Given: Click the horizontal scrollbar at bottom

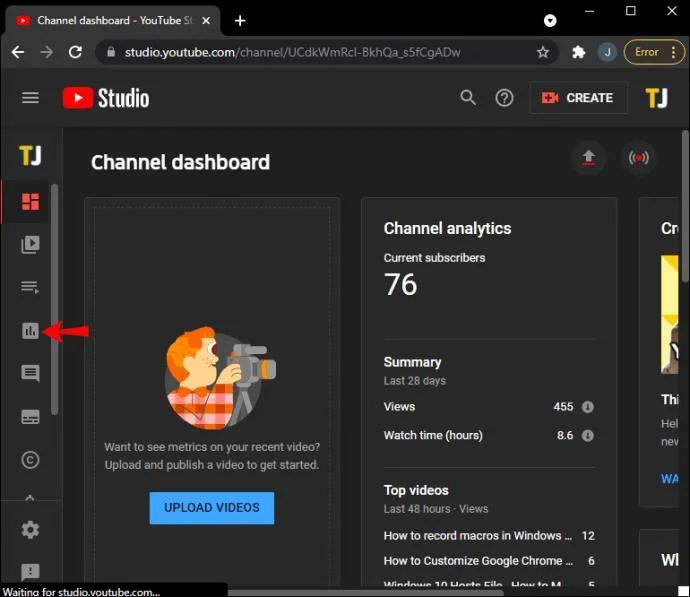Looking at the screenshot, I should [365, 593].
